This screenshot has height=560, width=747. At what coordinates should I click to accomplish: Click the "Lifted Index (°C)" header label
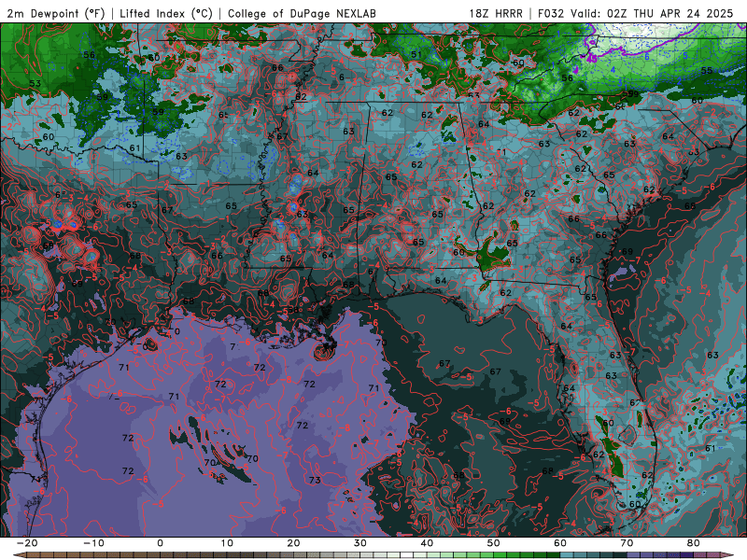[166, 13]
